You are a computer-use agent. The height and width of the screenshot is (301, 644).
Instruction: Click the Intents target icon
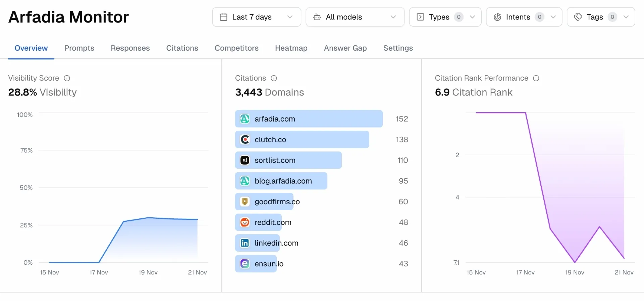click(x=497, y=17)
